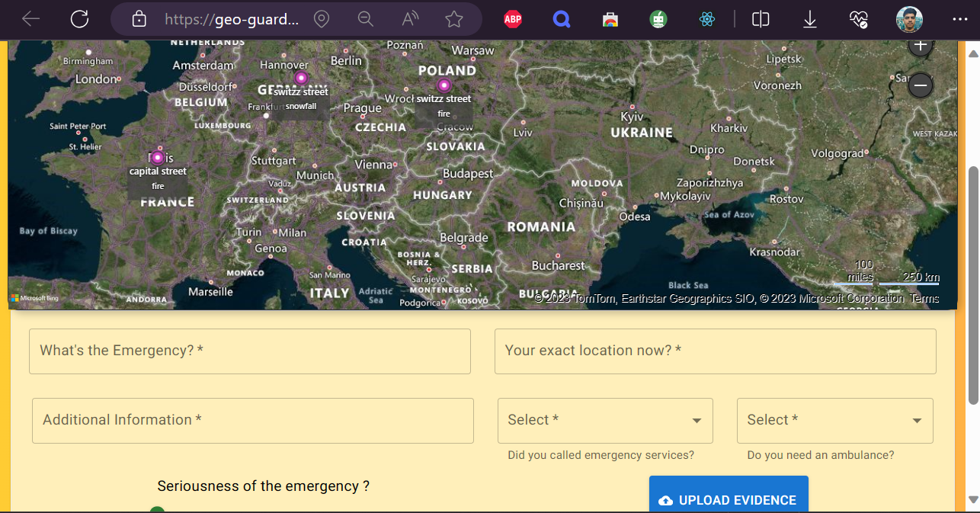This screenshot has width=980, height=513.
Task: Select the Poland fire map marker
Action: [444, 85]
